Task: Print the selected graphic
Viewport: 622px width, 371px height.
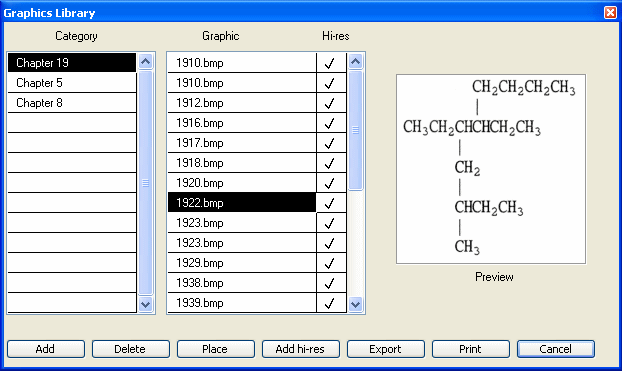Action: pos(470,349)
